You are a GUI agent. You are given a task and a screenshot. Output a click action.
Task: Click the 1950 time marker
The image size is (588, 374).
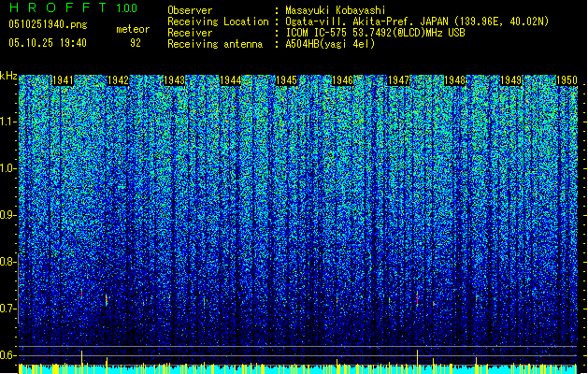pos(567,80)
